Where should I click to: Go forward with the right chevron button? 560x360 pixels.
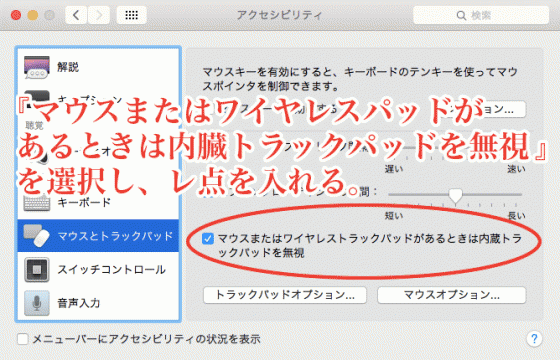coord(99,15)
